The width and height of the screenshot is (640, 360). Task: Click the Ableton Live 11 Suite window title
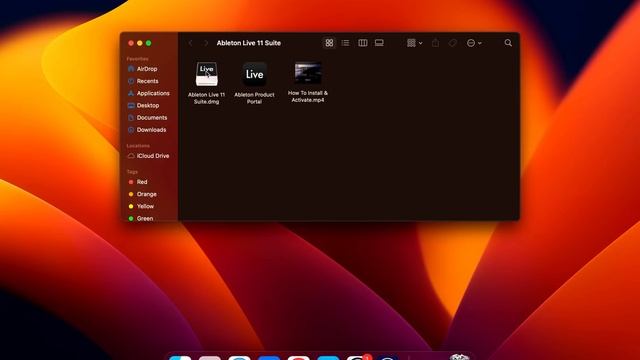(x=249, y=43)
